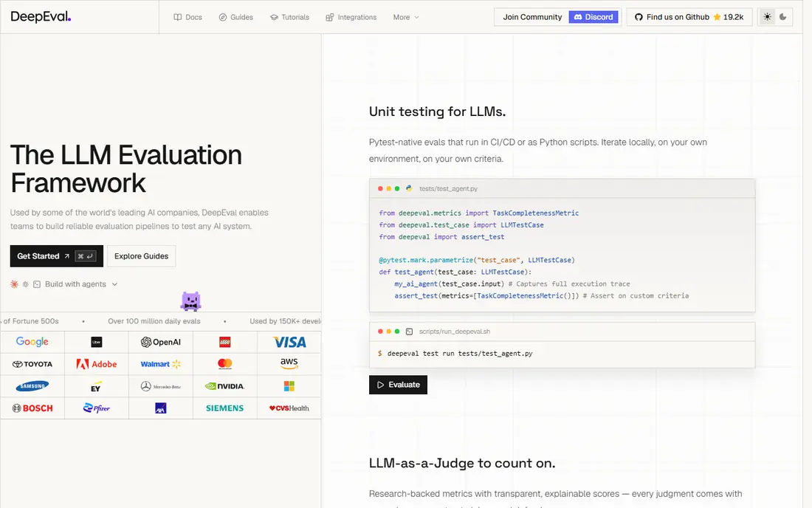Click the EY logo
The height and width of the screenshot is (508, 812).
pyautogui.click(x=96, y=387)
